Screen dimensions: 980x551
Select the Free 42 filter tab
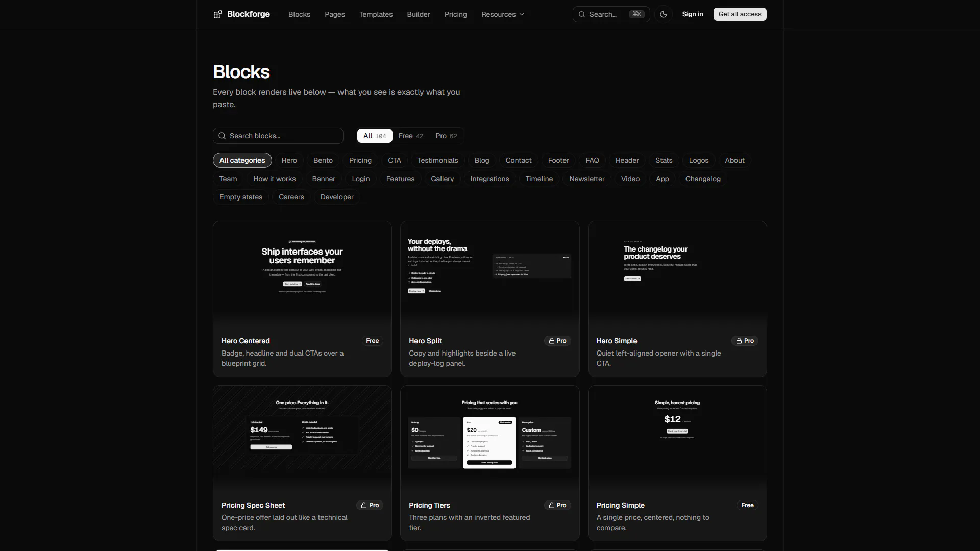(411, 136)
